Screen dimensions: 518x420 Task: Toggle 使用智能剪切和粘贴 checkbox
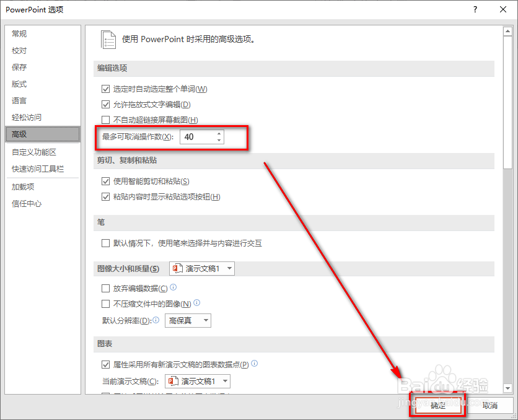pyautogui.click(x=106, y=181)
